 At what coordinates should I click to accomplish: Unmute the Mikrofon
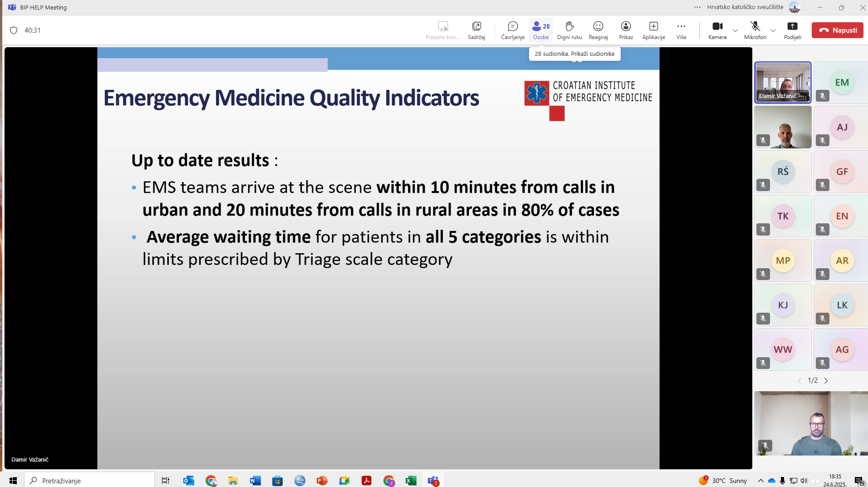point(755,30)
